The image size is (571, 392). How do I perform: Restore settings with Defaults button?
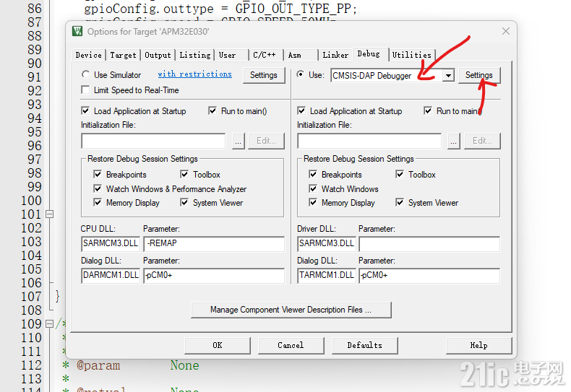point(365,346)
